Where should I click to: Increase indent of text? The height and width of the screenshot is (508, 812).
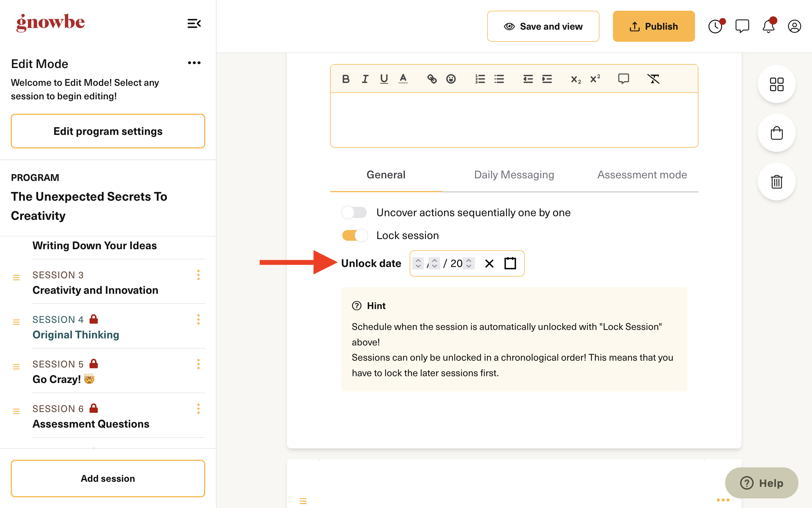click(547, 79)
